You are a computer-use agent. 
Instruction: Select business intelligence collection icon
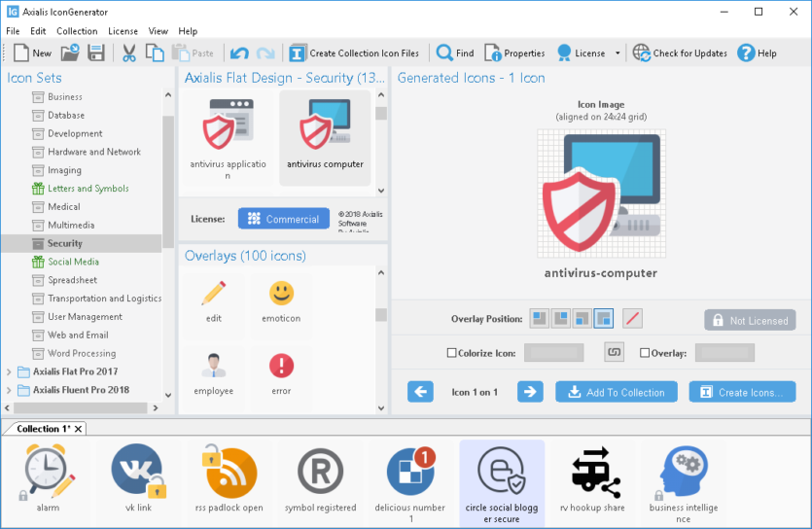pos(683,483)
